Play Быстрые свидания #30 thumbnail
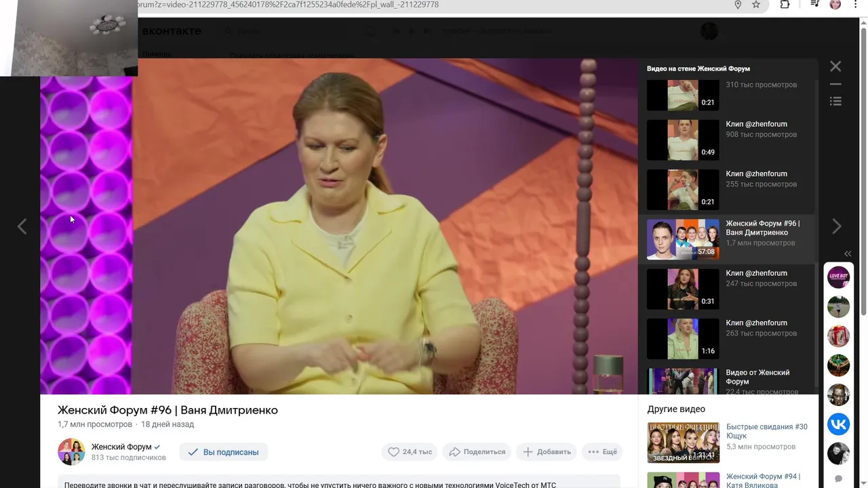The width and height of the screenshot is (868, 488). pyautogui.click(x=683, y=443)
